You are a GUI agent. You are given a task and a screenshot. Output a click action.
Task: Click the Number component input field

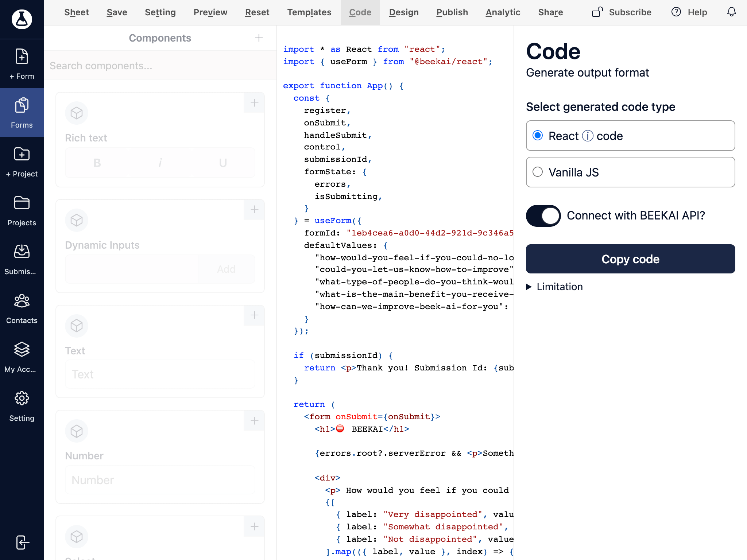[160, 480]
